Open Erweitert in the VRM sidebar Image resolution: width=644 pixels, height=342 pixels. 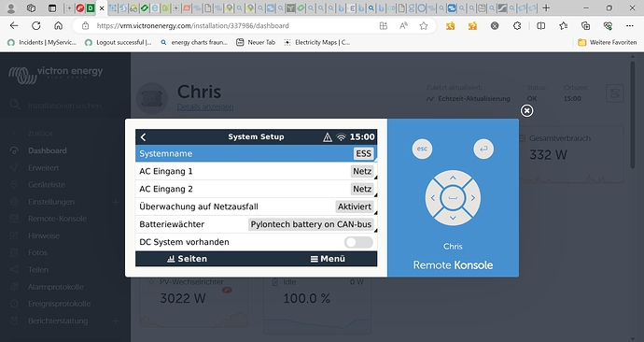[44, 167]
